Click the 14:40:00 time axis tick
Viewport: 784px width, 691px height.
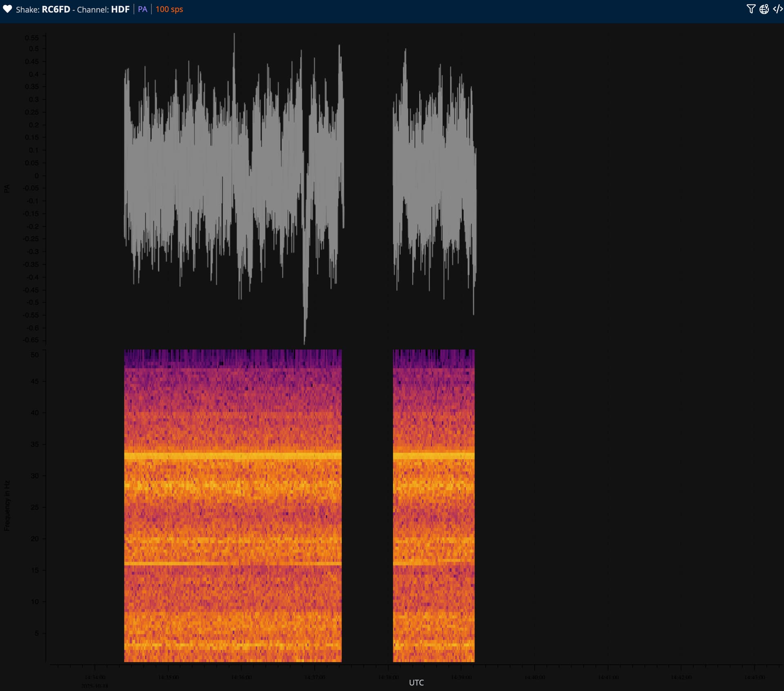[x=535, y=677]
